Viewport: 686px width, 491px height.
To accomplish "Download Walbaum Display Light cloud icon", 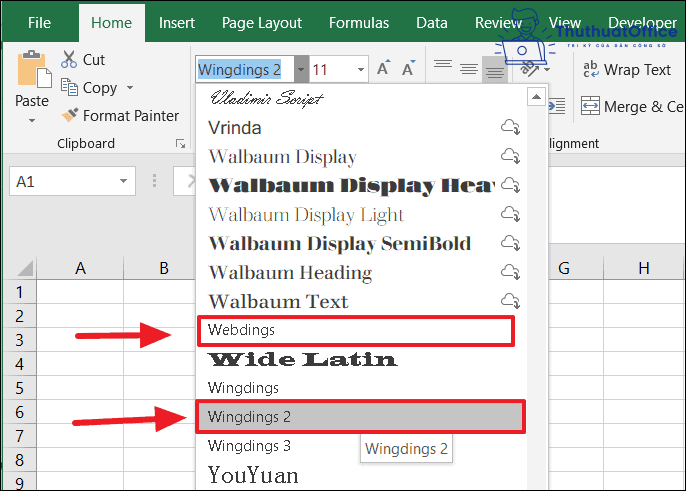I will coord(510,214).
